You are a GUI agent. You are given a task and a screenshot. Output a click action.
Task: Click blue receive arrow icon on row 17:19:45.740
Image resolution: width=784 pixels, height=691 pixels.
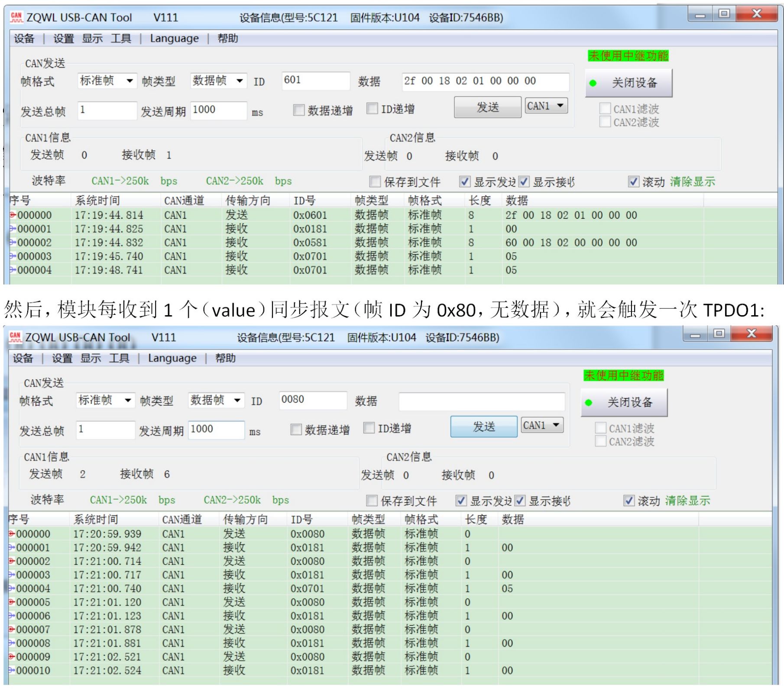[x=13, y=256]
